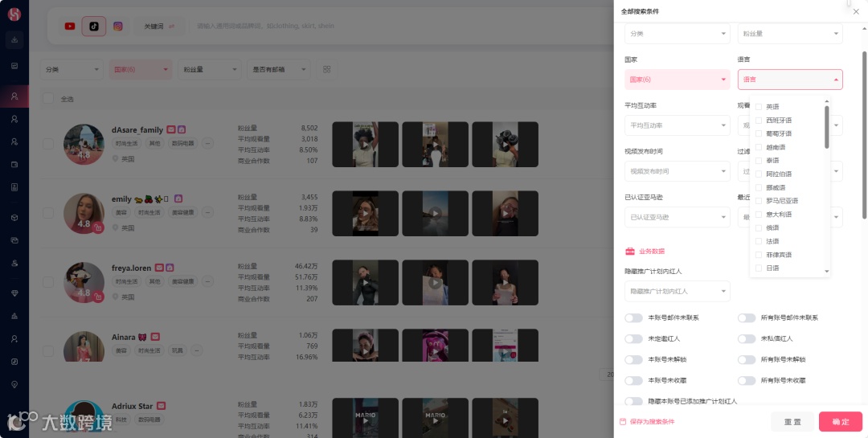868x438 pixels.
Task: Collapse the 语言 dropdown
Action: (x=790, y=80)
